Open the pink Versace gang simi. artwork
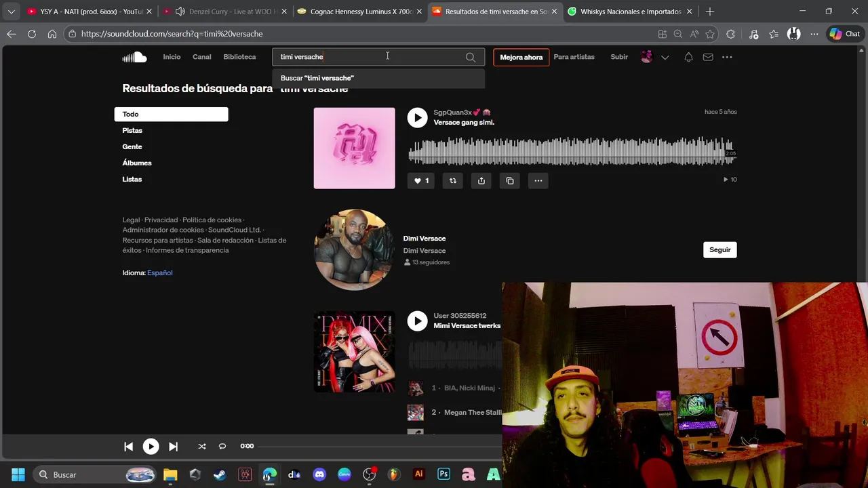 click(354, 148)
